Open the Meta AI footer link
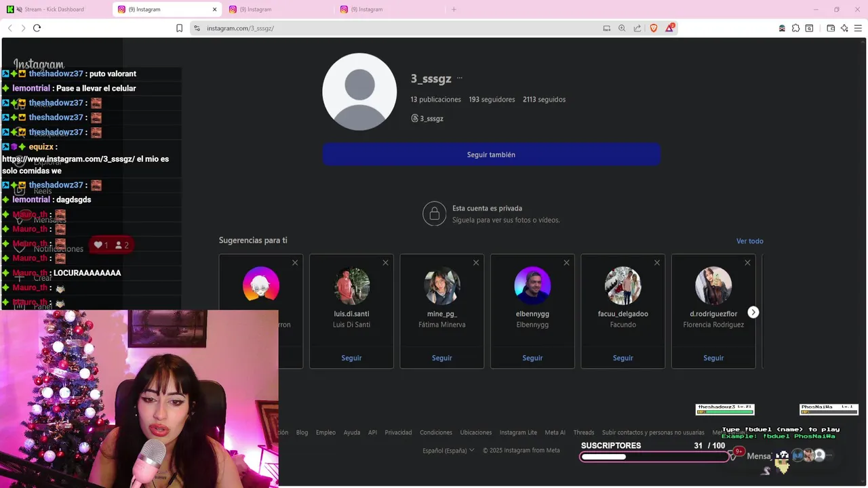Screen dimensions: 868x488 [x=555, y=432]
